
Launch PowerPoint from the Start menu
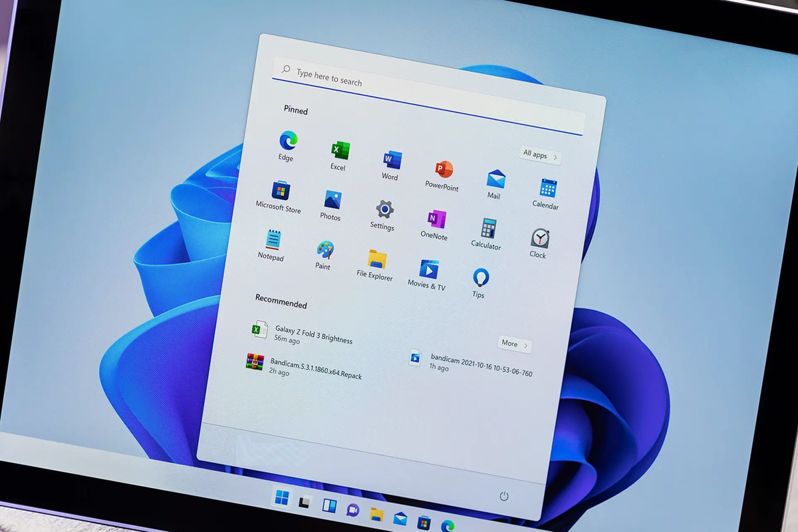tap(443, 176)
